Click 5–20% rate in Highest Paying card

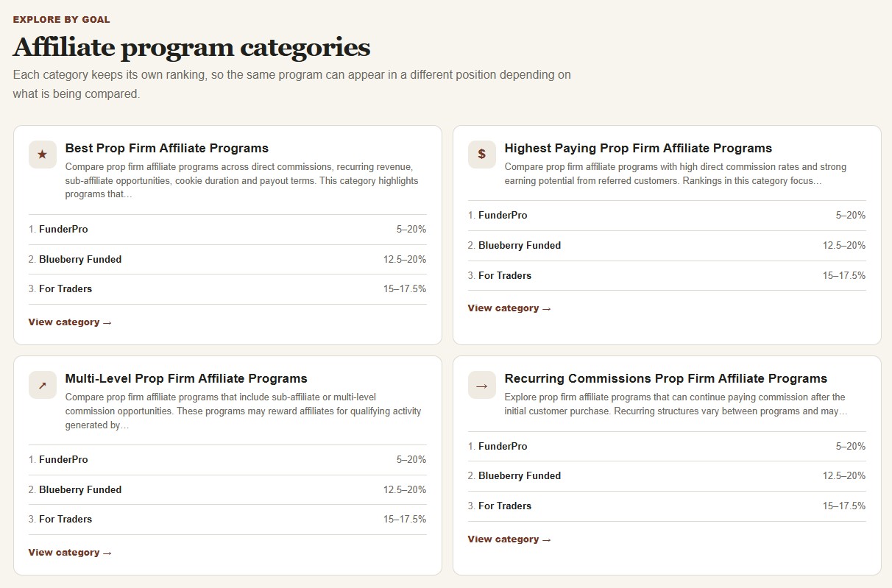point(851,216)
